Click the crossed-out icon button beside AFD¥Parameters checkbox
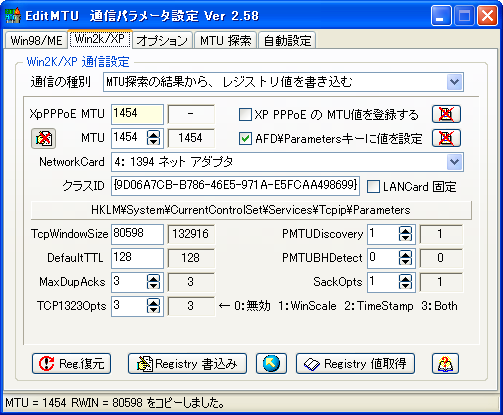Screen dimensions: 503x415 (446, 138)
